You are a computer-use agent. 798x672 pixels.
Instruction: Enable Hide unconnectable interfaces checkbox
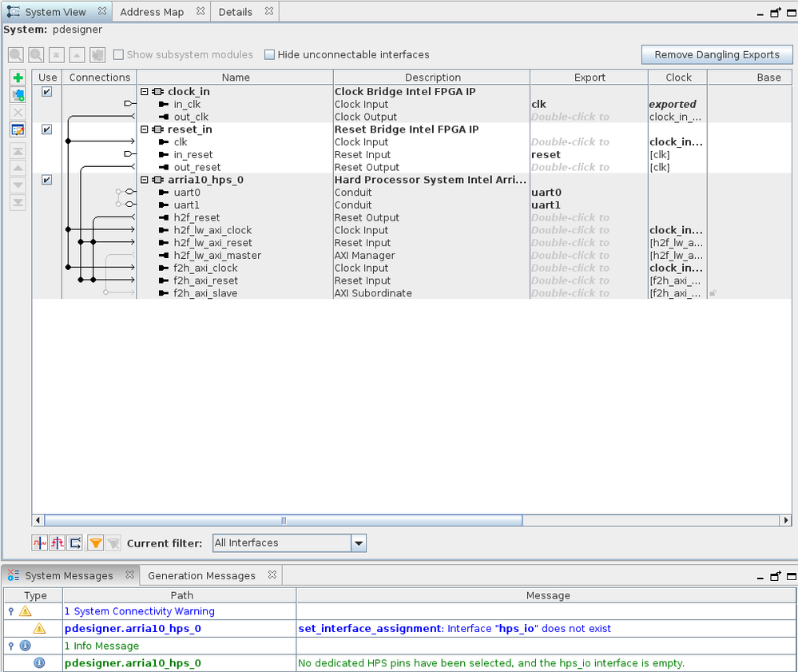pyautogui.click(x=269, y=55)
